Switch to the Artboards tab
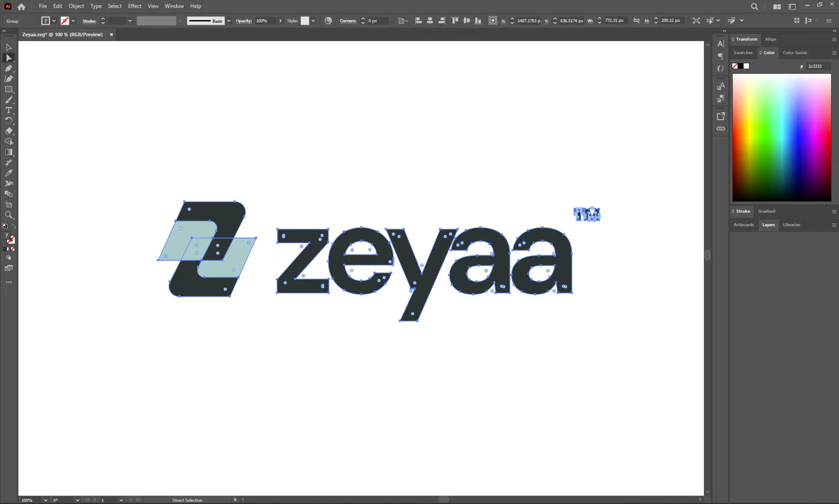 (743, 225)
